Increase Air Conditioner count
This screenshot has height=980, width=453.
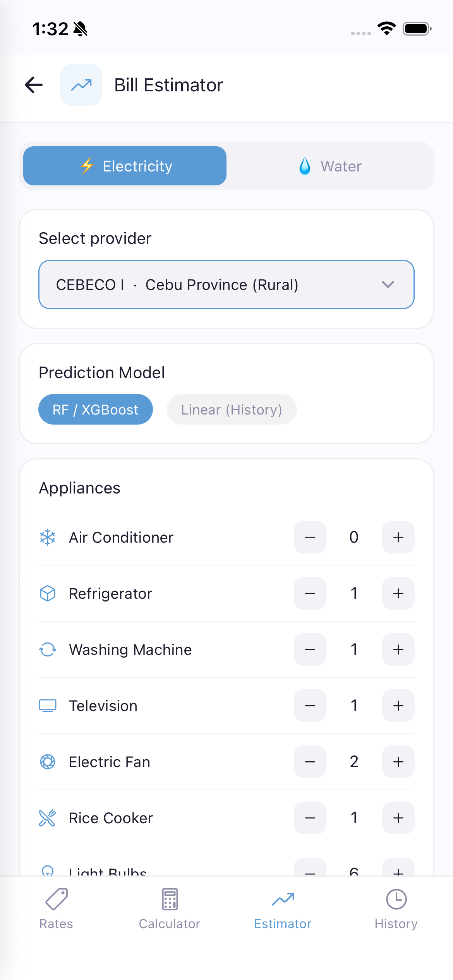(x=398, y=537)
